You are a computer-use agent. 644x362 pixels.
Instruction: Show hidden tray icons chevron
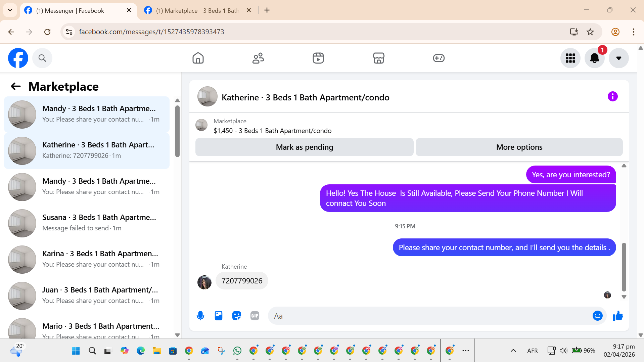click(513, 351)
